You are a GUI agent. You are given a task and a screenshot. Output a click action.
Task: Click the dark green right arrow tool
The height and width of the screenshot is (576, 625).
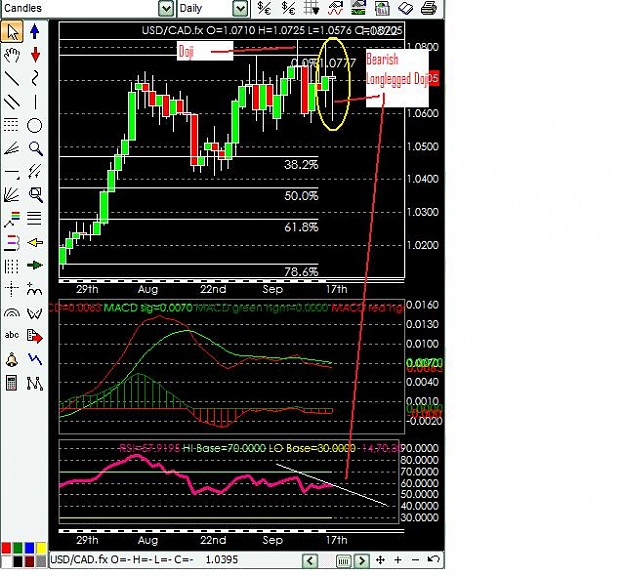[35, 265]
